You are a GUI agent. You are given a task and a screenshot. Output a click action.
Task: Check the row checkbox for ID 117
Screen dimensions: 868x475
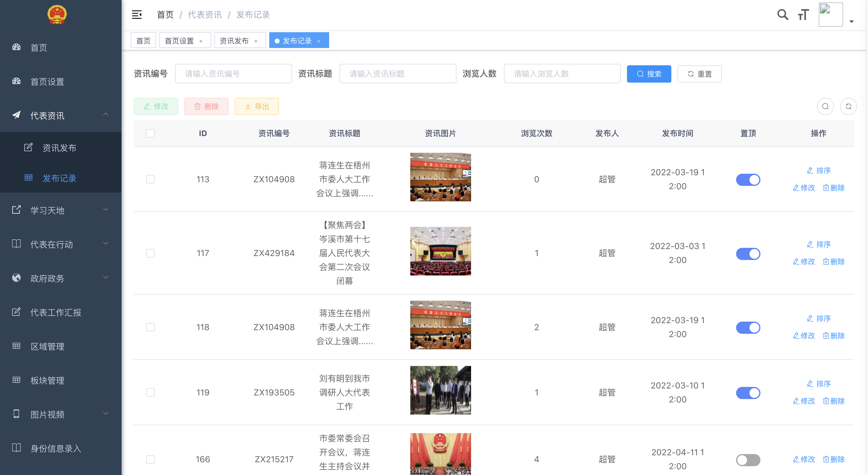150,253
